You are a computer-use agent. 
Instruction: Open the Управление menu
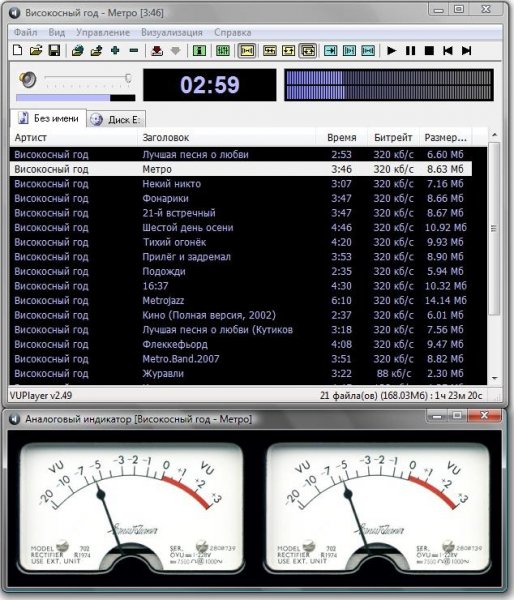[103, 33]
